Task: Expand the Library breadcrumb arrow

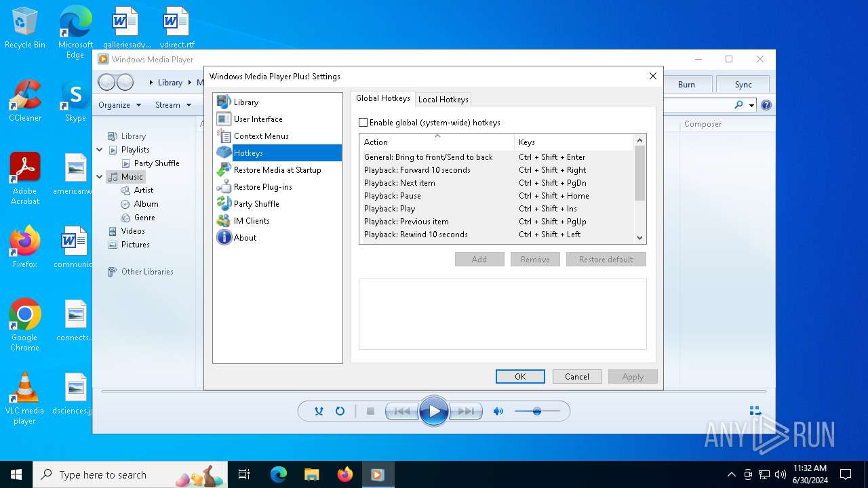Action: coord(189,83)
